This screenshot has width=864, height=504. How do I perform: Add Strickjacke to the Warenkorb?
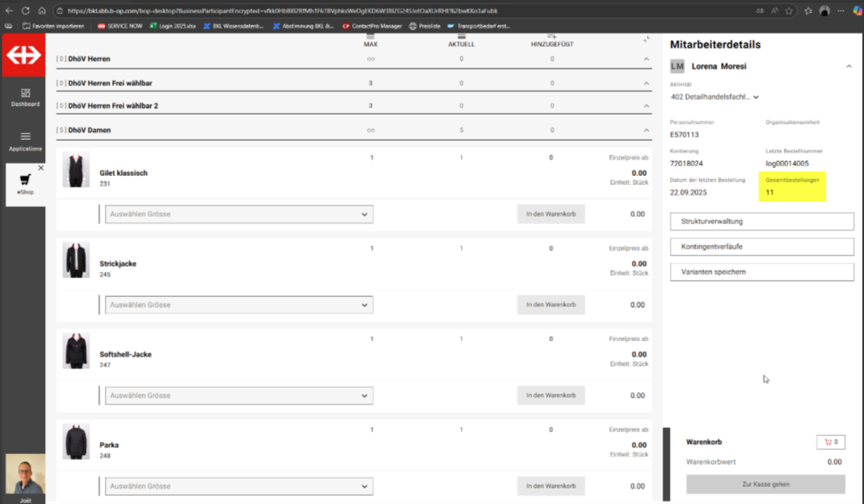click(x=550, y=305)
